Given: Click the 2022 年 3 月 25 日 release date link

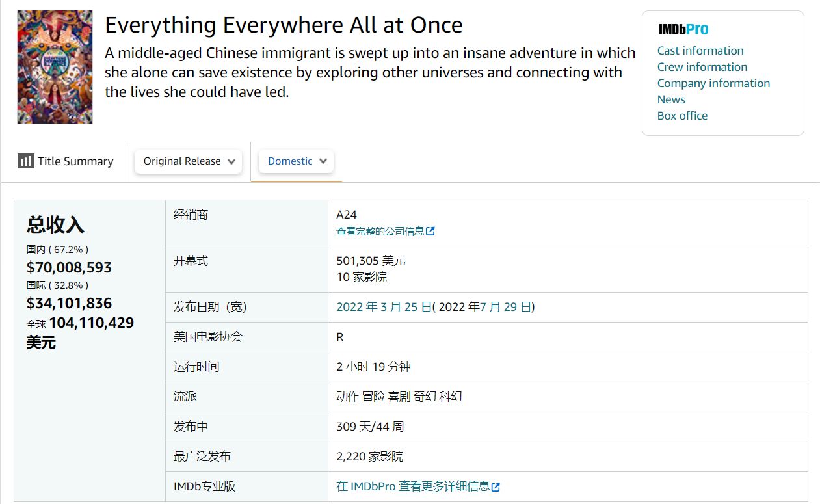Looking at the screenshot, I should coord(384,307).
